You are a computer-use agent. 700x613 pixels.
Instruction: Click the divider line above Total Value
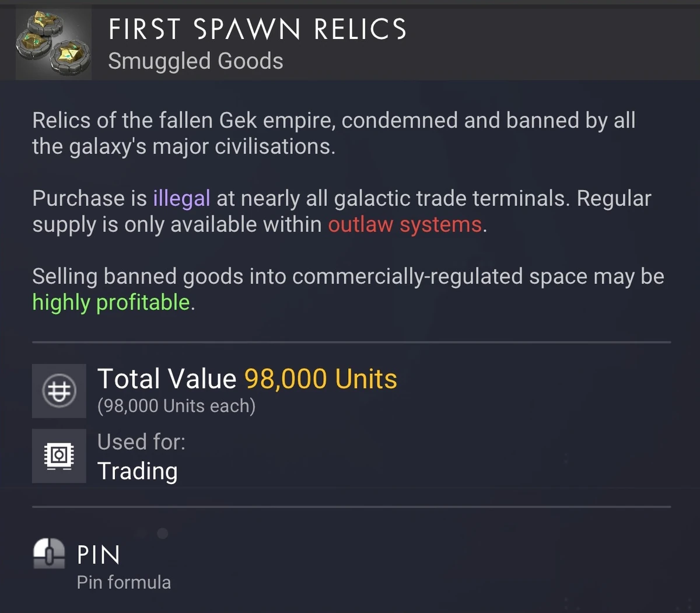(x=350, y=342)
